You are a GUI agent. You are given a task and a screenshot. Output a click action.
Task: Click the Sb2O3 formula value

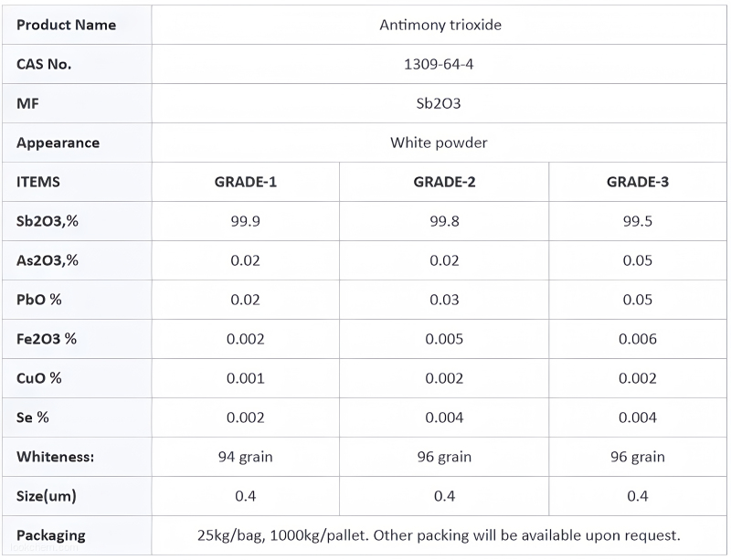click(439, 103)
